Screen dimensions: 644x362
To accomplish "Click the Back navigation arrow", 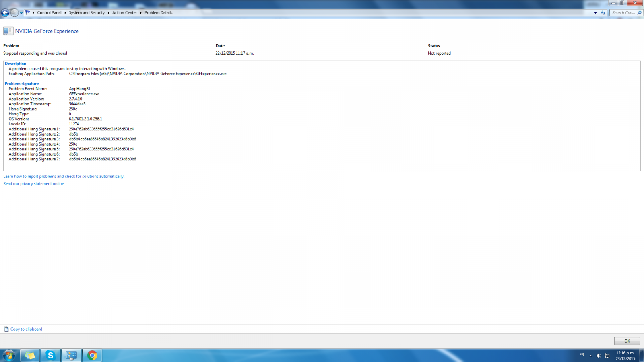I will pyautogui.click(x=5, y=13).
